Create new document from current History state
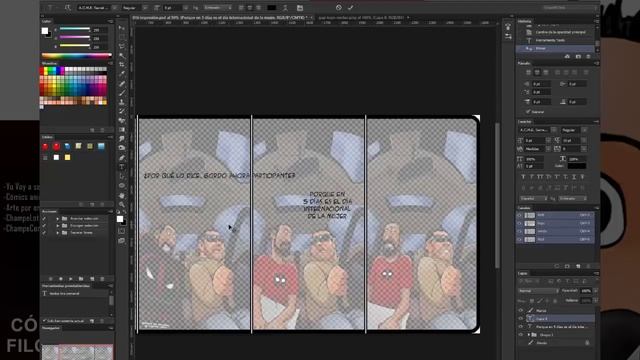 pyautogui.click(x=567, y=56)
